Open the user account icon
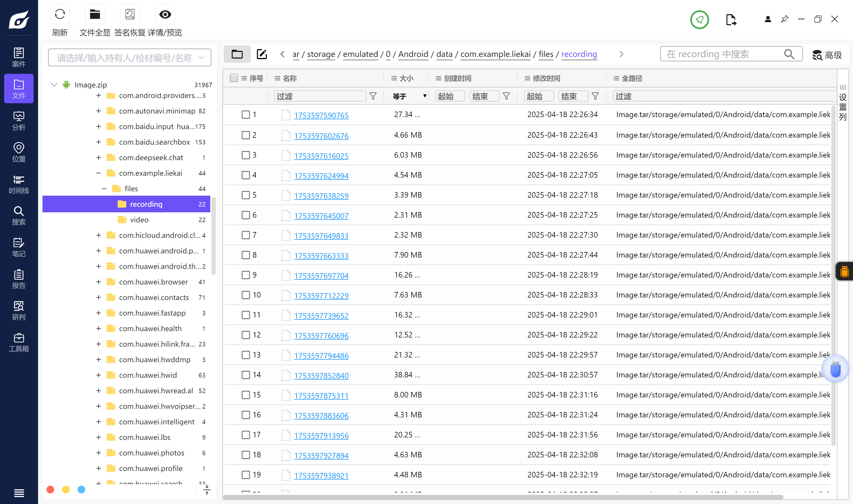Viewport: 853px width, 504px height. [x=768, y=19]
